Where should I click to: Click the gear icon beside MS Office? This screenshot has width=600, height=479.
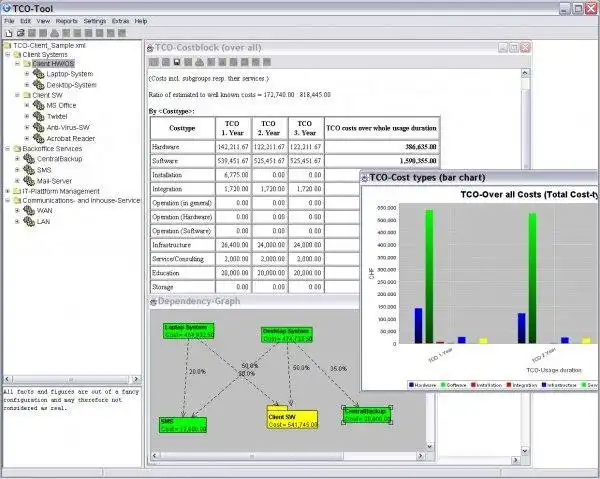coord(38,105)
